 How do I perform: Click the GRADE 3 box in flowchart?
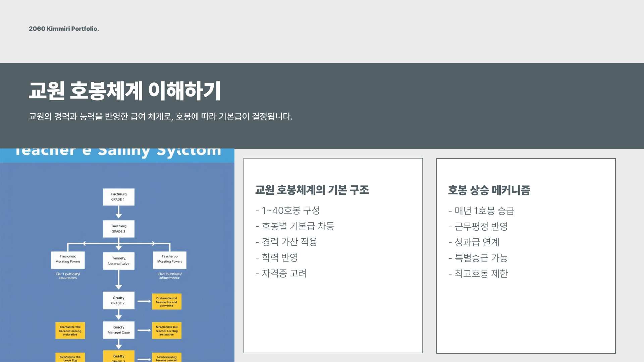click(x=118, y=229)
